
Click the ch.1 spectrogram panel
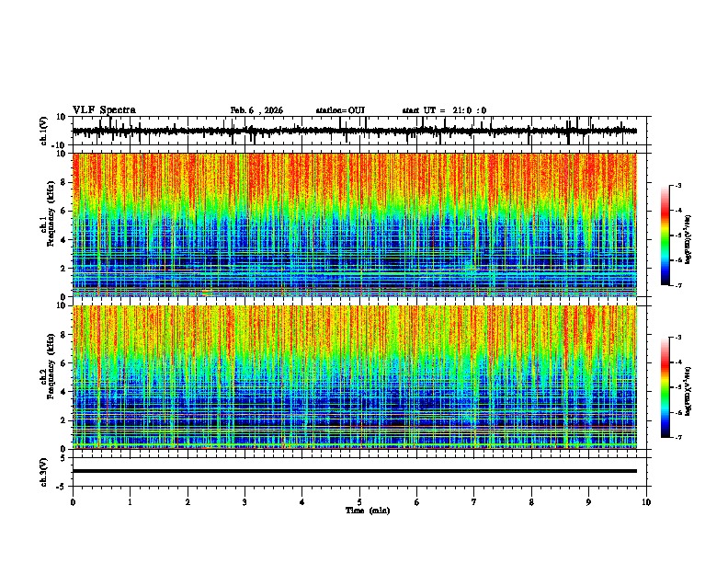[x=355, y=224]
